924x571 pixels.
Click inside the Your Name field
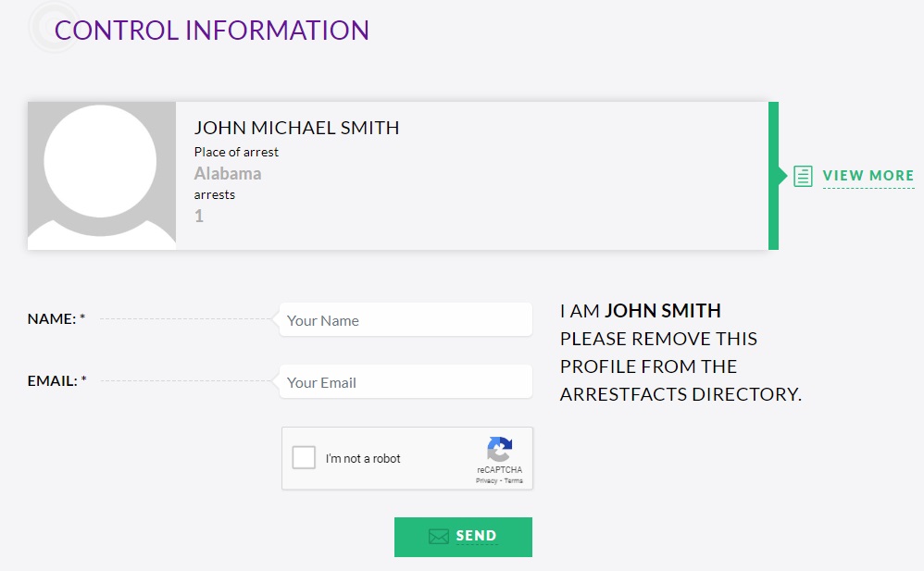click(405, 319)
